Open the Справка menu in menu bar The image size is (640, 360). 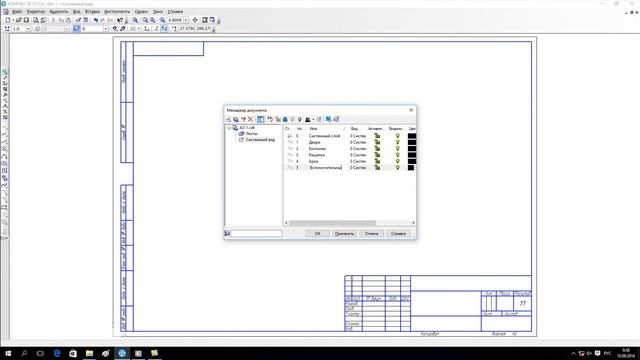pos(175,12)
